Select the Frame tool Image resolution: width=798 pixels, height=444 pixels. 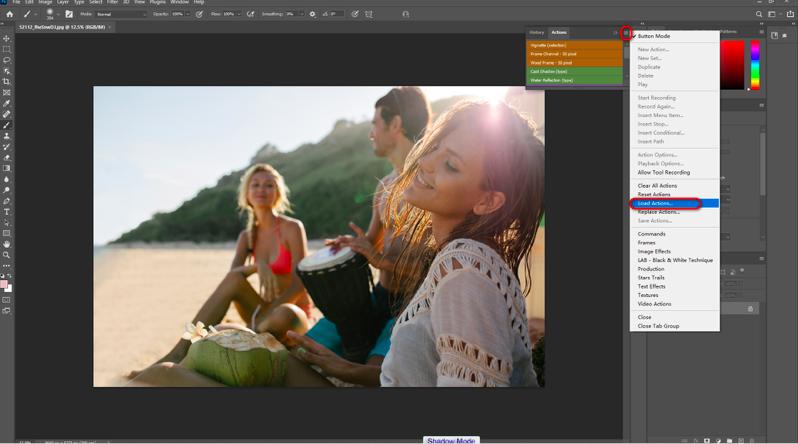pos(7,93)
